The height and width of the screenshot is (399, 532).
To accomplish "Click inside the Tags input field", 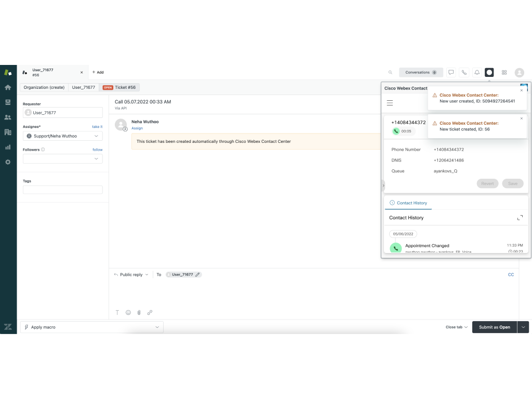I will point(62,190).
